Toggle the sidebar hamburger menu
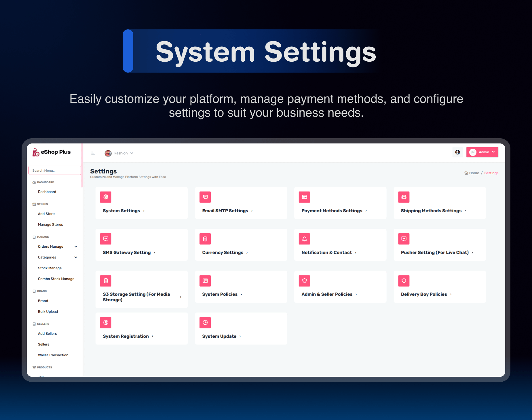 [x=93, y=153]
